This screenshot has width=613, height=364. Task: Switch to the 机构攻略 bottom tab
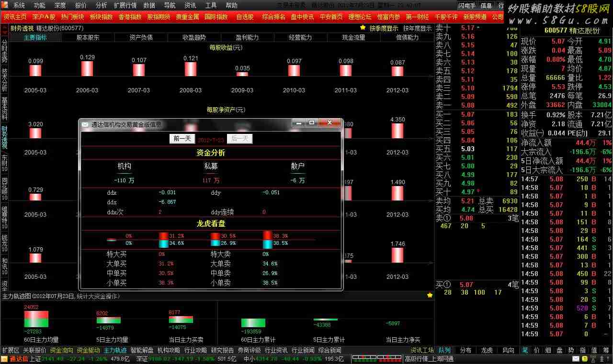coord(169,350)
